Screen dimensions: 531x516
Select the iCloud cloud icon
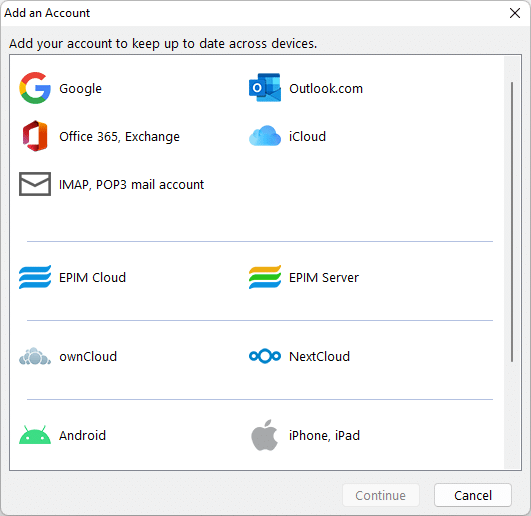pos(265,136)
